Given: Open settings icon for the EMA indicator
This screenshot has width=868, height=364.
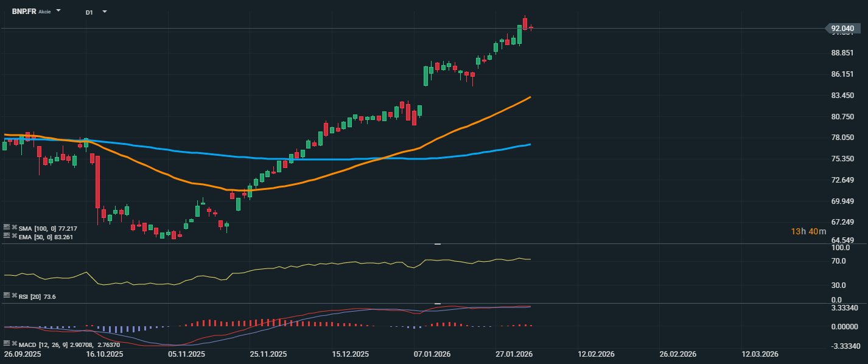Looking at the screenshot, I should tap(7, 236).
